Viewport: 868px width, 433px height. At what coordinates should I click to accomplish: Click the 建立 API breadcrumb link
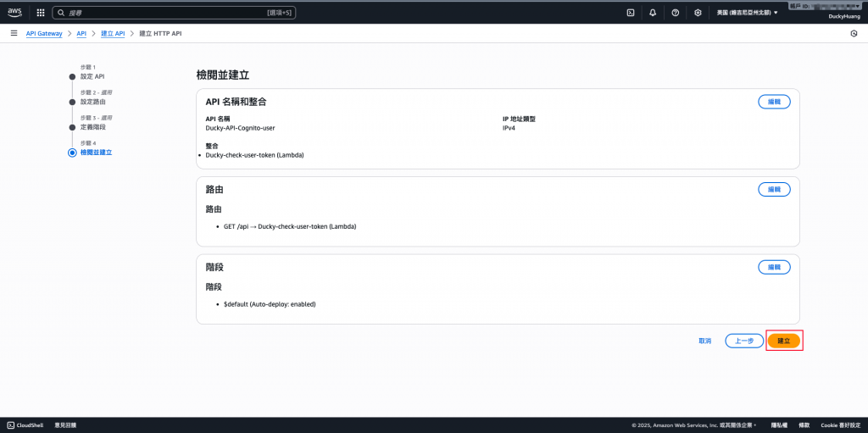click(x=113, y=34)
